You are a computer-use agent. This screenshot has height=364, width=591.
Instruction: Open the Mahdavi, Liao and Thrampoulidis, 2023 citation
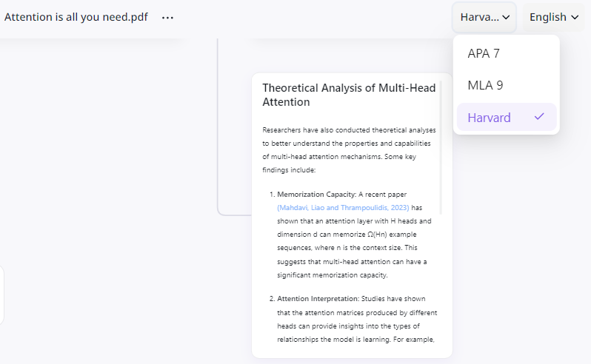tap(343, 207)
